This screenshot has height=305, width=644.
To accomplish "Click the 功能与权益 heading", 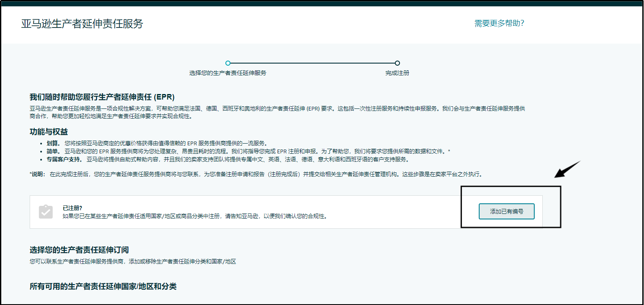I will point(49,132).
